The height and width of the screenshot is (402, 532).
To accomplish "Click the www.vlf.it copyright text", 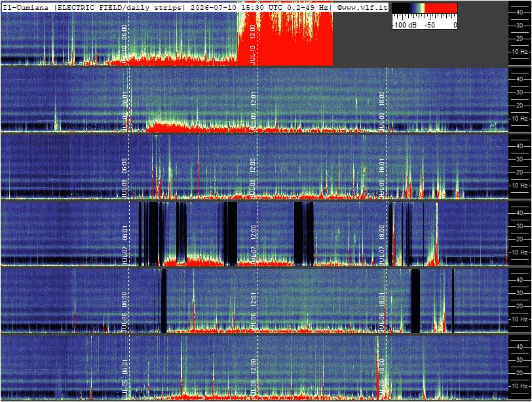I will (x=362, y=7).
